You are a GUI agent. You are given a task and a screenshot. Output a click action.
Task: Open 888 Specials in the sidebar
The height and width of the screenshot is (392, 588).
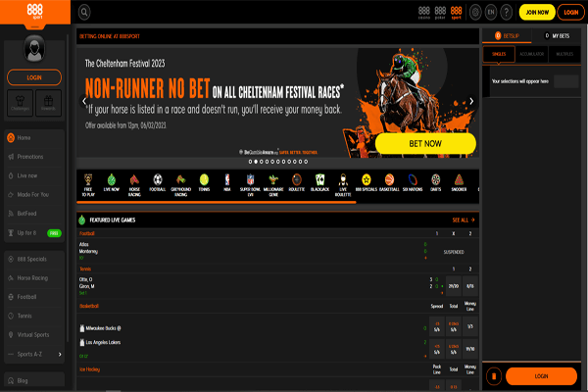[x=34, y=259]
